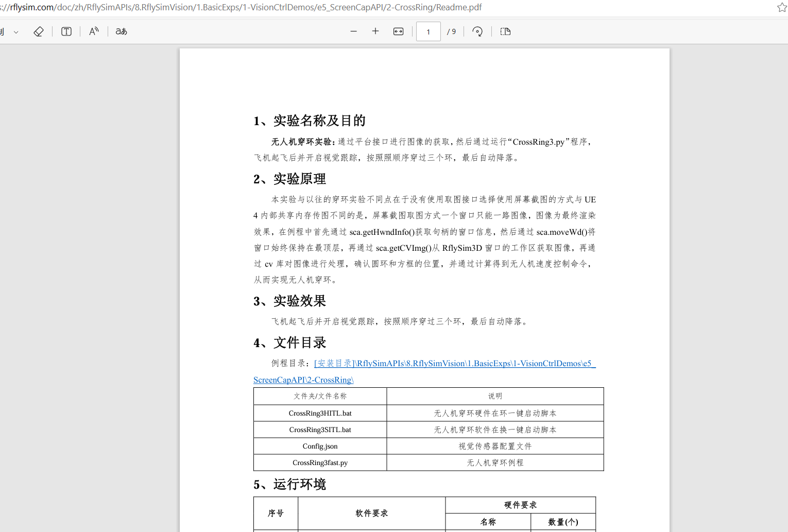Click the heading "2、实验原理"
Image resolution: width=788 pixels, height=532 pixels.
289,179
